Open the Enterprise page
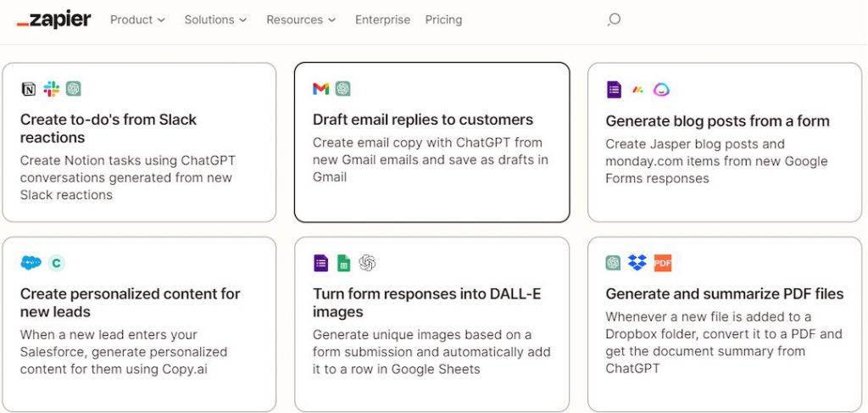The width and height of the screenshot is (868, 413). [x=382, y=20]
